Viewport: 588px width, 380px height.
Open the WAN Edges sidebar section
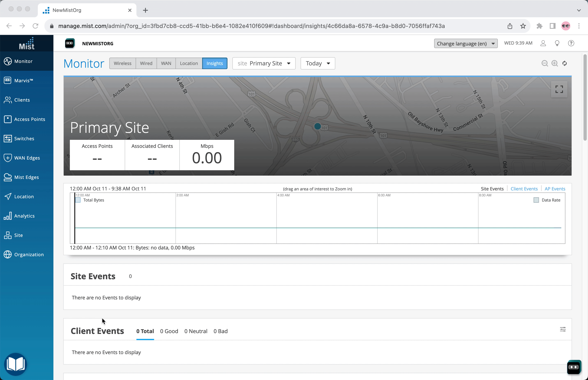coord(27,158)
